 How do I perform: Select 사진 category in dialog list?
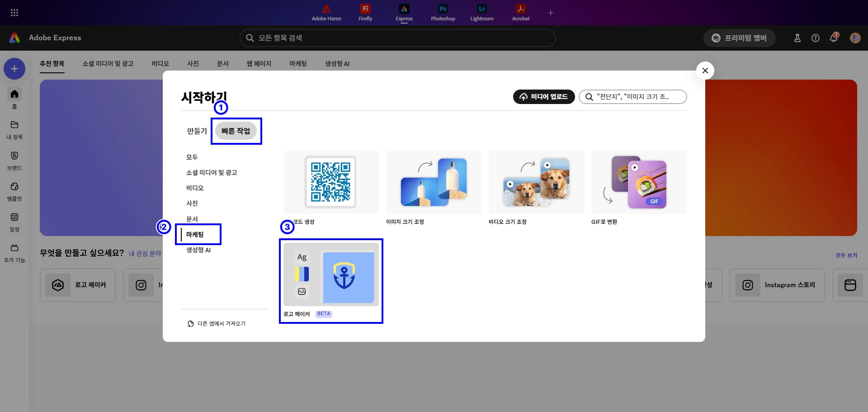[x=192, y=204]
